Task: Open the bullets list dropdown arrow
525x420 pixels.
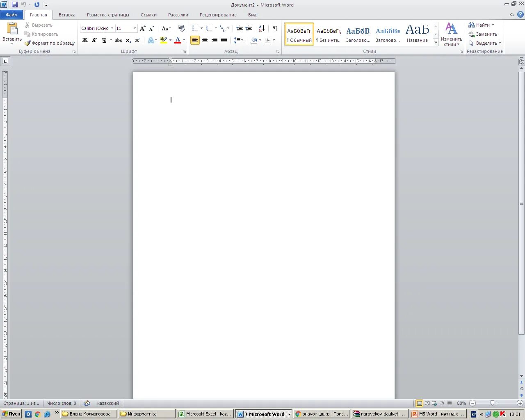Action: (201, 28)
